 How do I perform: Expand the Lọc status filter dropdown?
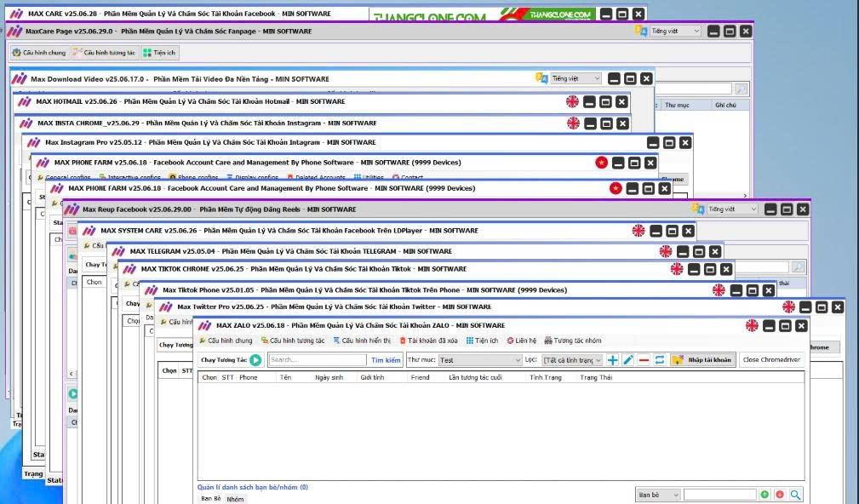[x=572, y=360]
